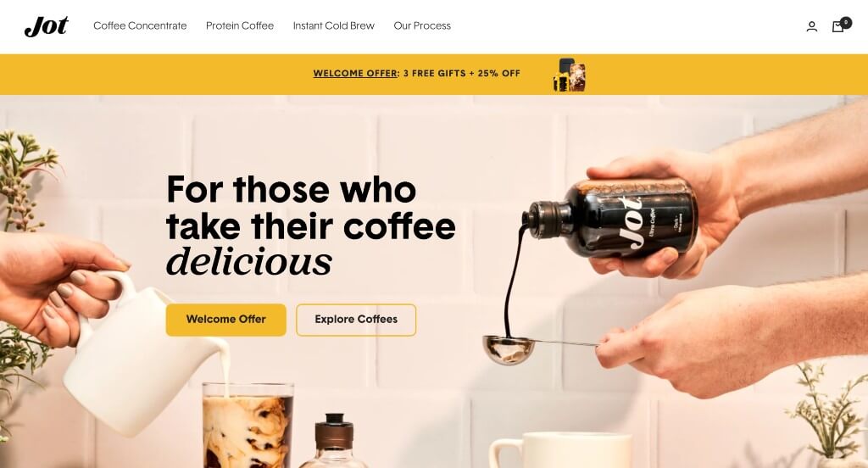Click the white mug at bottom
This screenshot has height=468, width=868.
coord(560,450)
